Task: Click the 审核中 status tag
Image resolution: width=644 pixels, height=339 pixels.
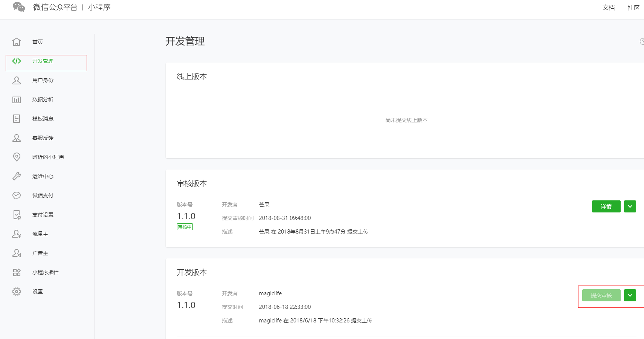Action: [x=185, y=227]
